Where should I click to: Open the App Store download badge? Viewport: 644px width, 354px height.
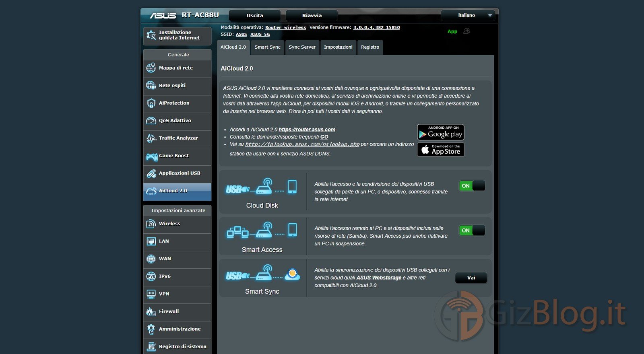click(441, 150)
